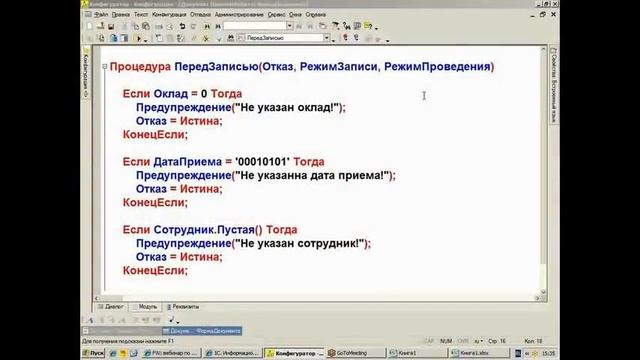The height and width of the screenshot is (360, 640).
Task: Open the ПередЗаписью procedure dropdown
Action: [x=327, y=38]
